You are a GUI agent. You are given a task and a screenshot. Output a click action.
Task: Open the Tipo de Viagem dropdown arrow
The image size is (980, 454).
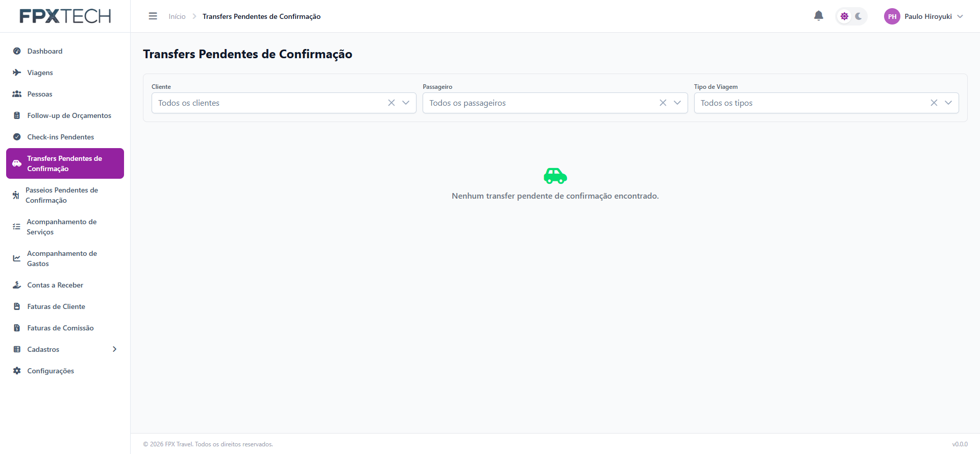(948, 103)
